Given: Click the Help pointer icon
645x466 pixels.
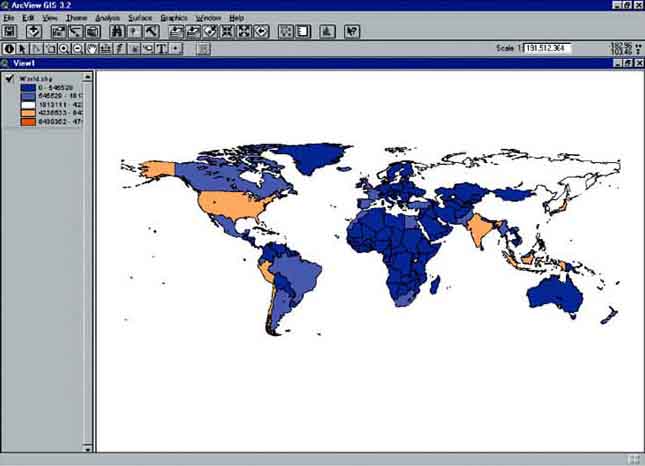Looking at the screenshot, I should pyautogui.click(x=351, y=32).
